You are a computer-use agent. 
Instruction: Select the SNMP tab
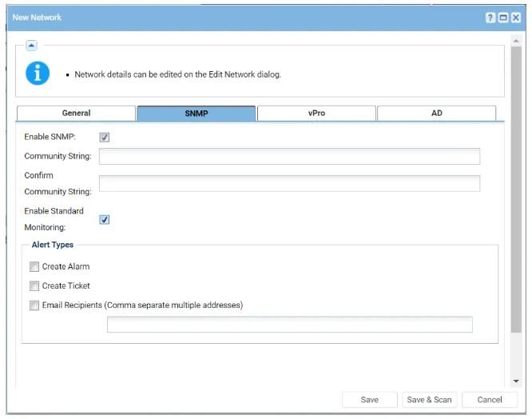pyautogui.click(x=197, y=114)
